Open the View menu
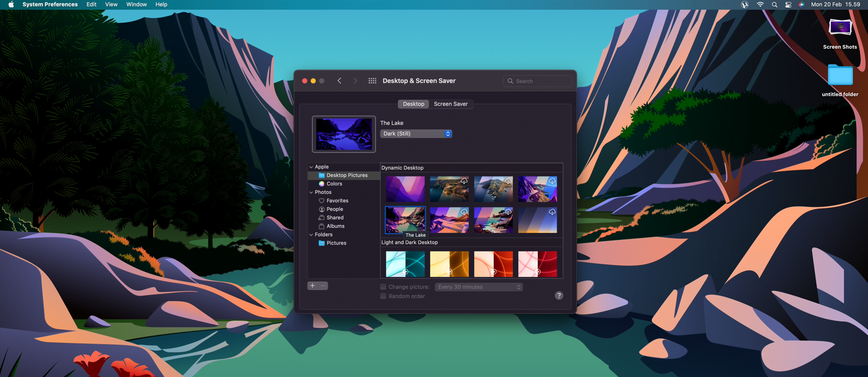Viewport: 868px width, 377px height. 111,5
